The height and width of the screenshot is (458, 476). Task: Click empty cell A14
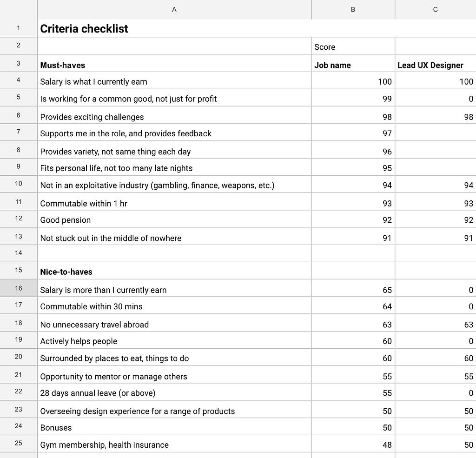[174, 253]
